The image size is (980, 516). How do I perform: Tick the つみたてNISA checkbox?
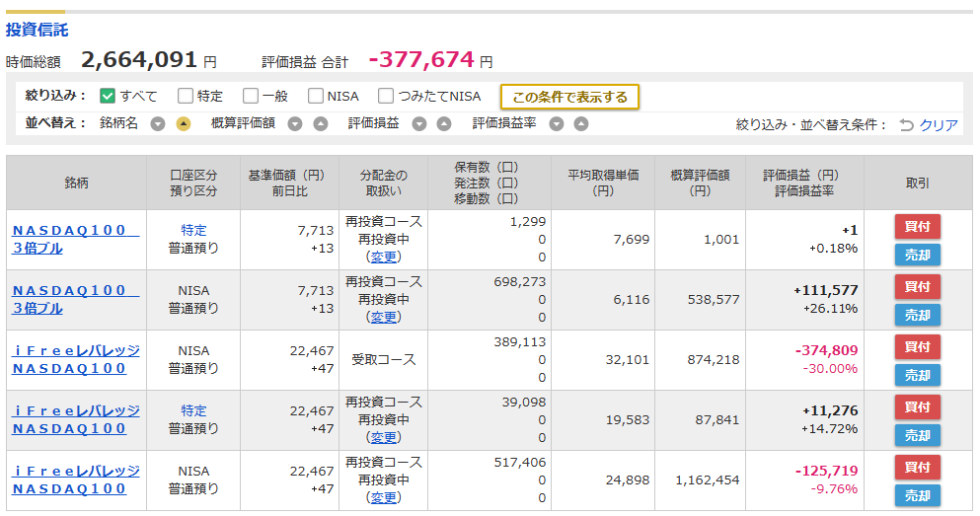386,96
